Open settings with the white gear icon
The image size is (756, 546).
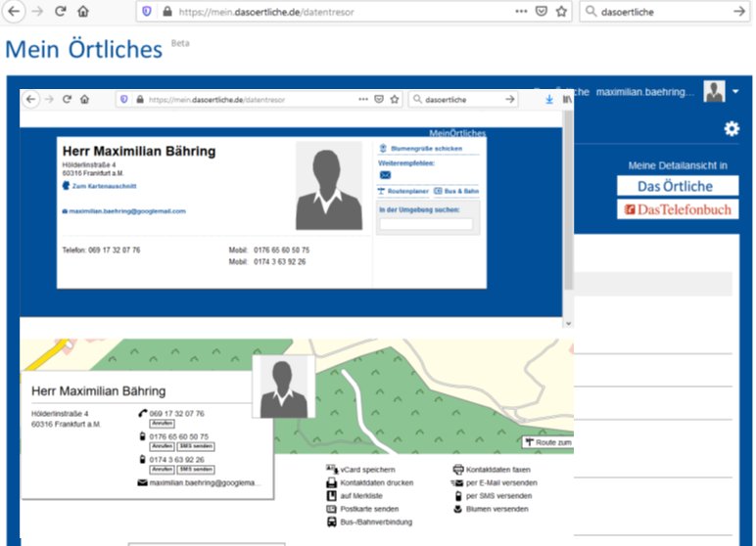click(x=732, y=128)
